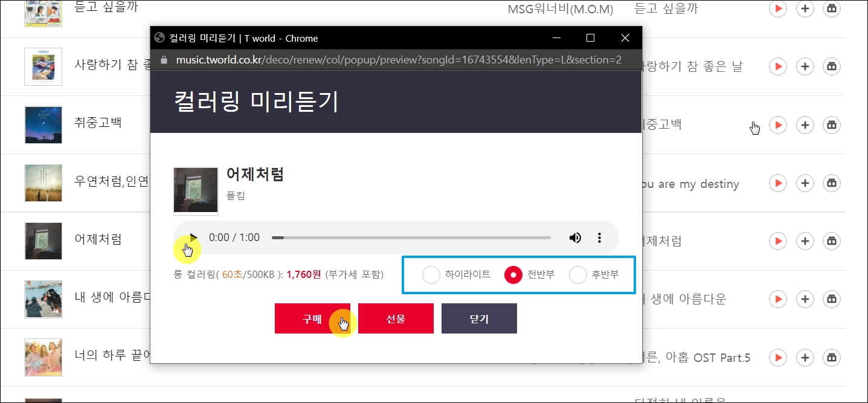This screenshot has width=868, height=403.
Task: Play the preview audio in popup
Action: click(x=193, y=237)
